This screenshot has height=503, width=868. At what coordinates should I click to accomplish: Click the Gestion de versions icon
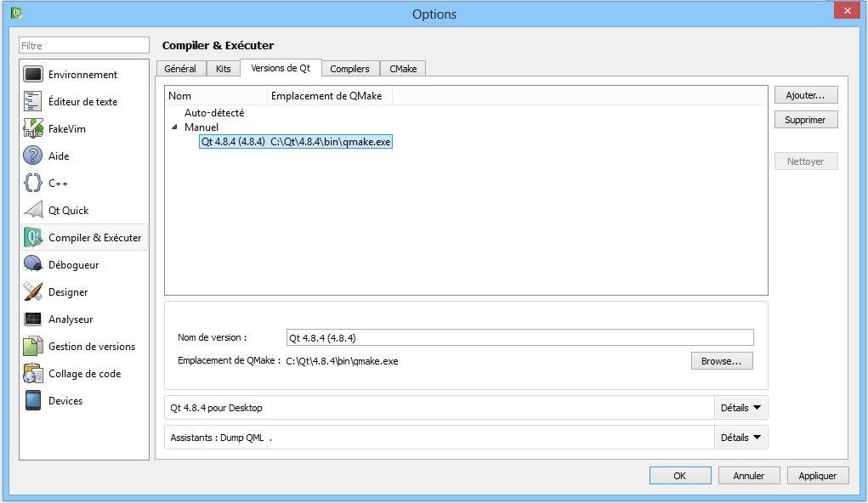32,346
